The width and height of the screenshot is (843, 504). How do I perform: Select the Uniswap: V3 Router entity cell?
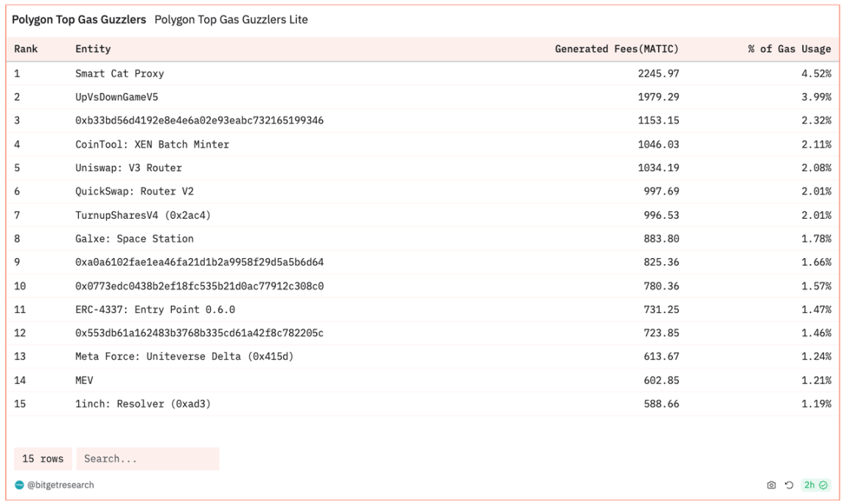(x=128, y=168)
